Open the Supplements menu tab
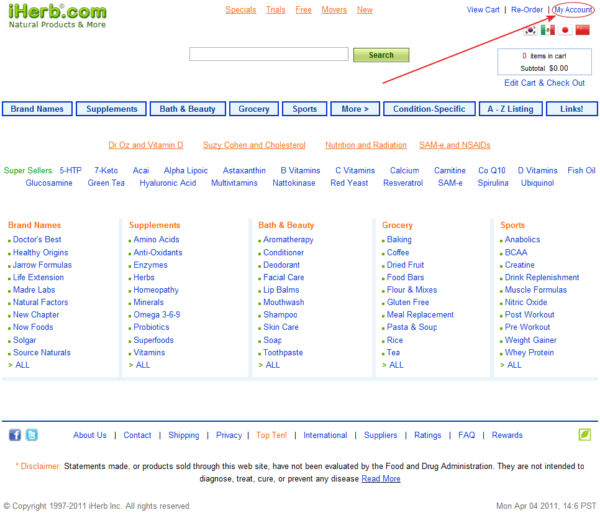 tap(111, 109)
